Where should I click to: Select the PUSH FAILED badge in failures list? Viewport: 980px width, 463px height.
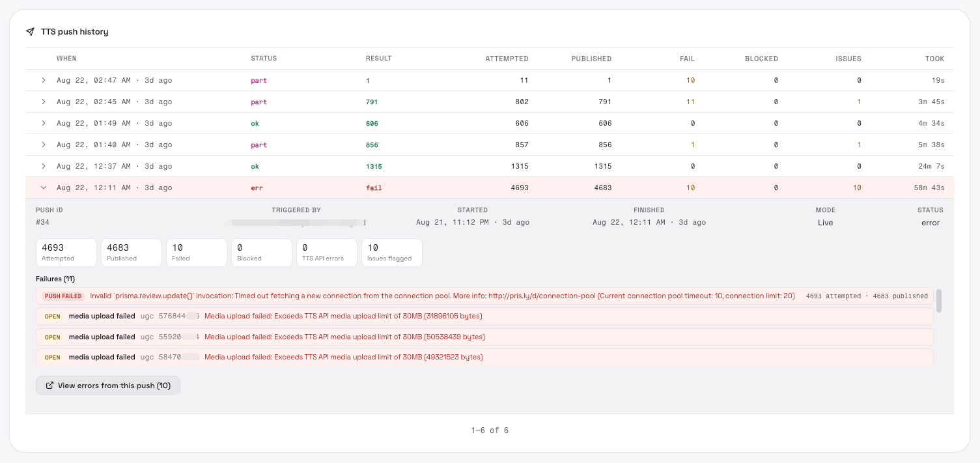pos(63,296)
